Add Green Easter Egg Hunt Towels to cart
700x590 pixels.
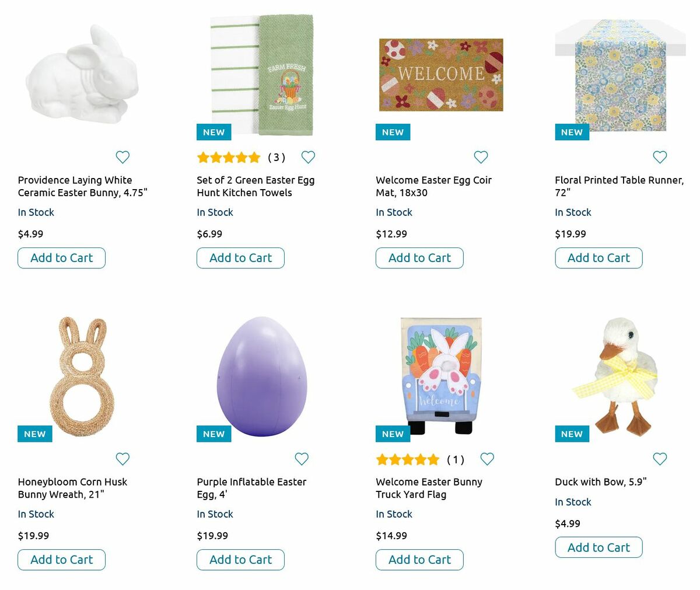[x=240, y=258]
